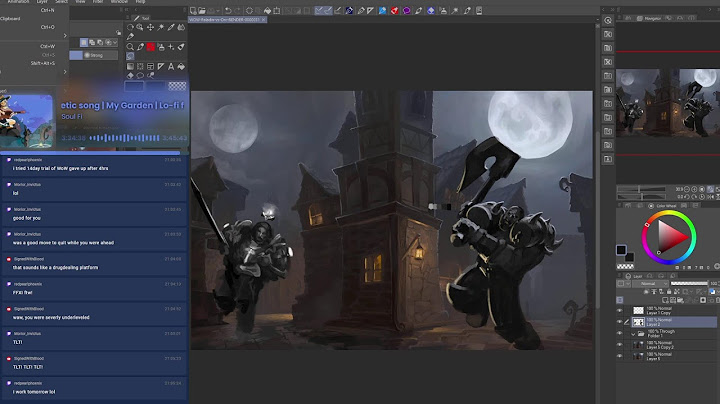Select the speech Balloon tool
Viewport: 720px width, 404px height.
[141, 75]
